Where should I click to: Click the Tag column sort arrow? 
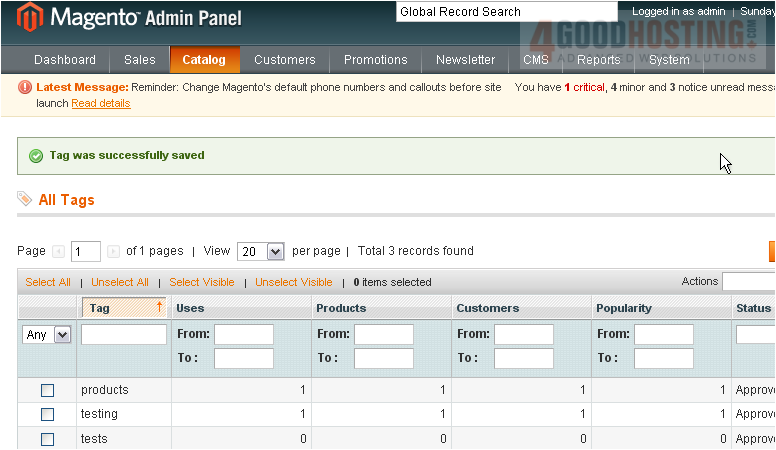[x=159, y=307]
